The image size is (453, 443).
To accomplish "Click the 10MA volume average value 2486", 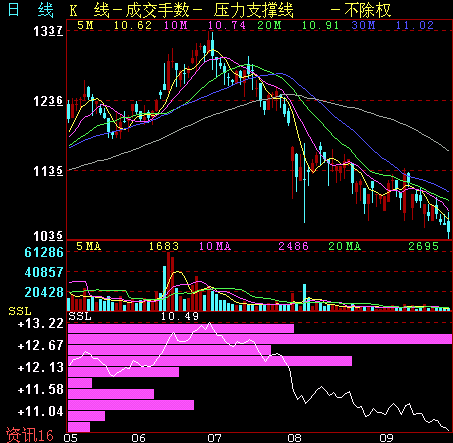I will [x=293, y=246].
